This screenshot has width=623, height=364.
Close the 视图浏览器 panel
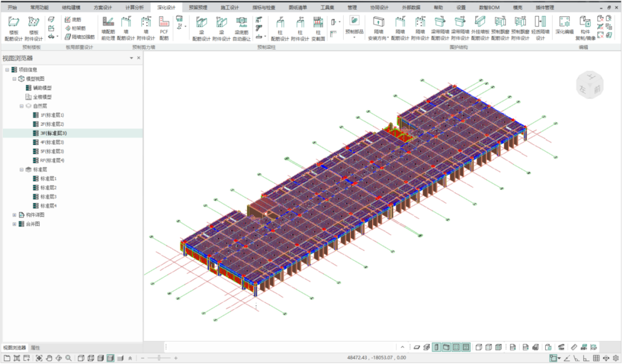[x=138, y=58]
